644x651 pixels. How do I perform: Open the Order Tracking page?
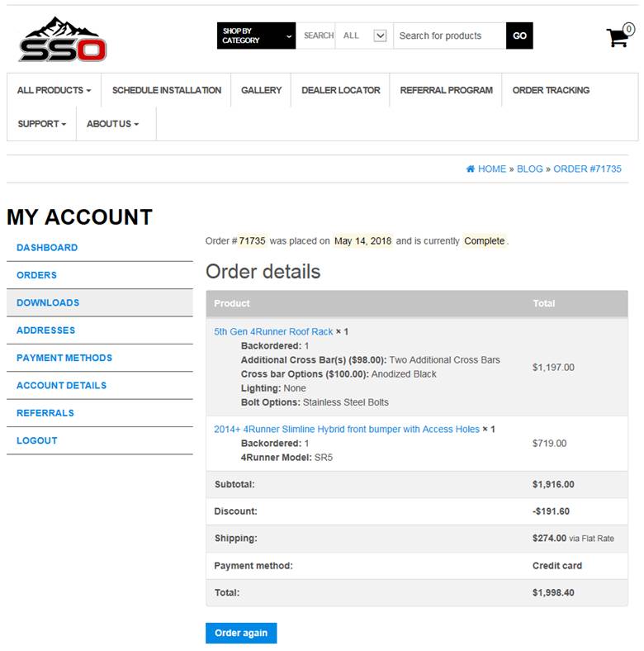point(551,90)
